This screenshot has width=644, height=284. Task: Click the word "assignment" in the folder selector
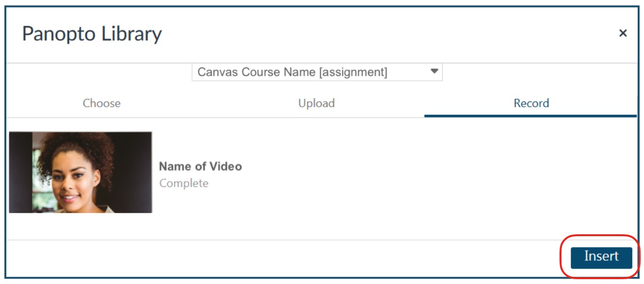click(353, 72)
